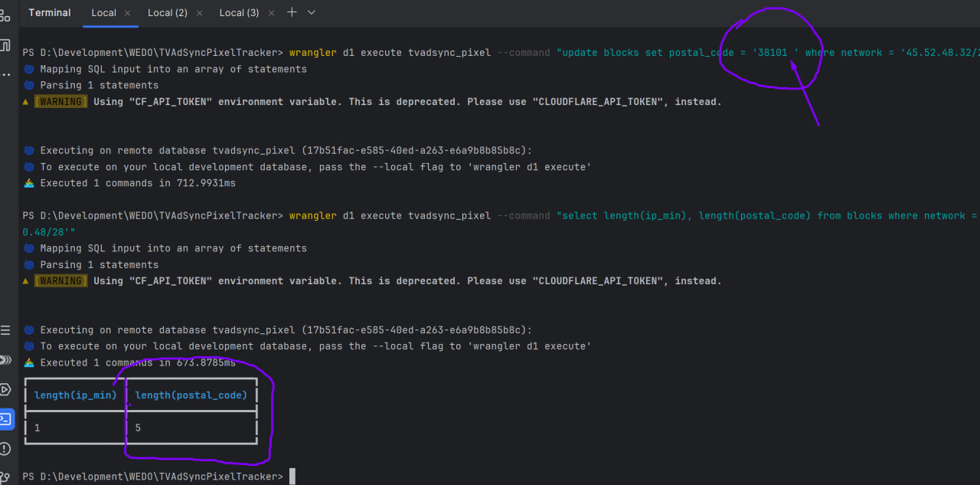Image resolution: width=980 pixels, height=485 pixels.
Task: Open the Structure tool window icon
Action: coord(5,15)
